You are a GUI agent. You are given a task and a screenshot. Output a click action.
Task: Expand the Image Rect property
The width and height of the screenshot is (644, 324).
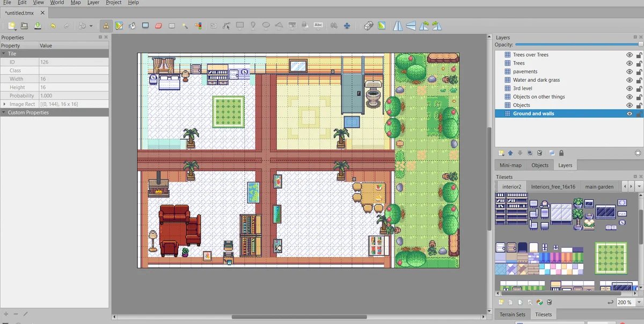[5, 104]
